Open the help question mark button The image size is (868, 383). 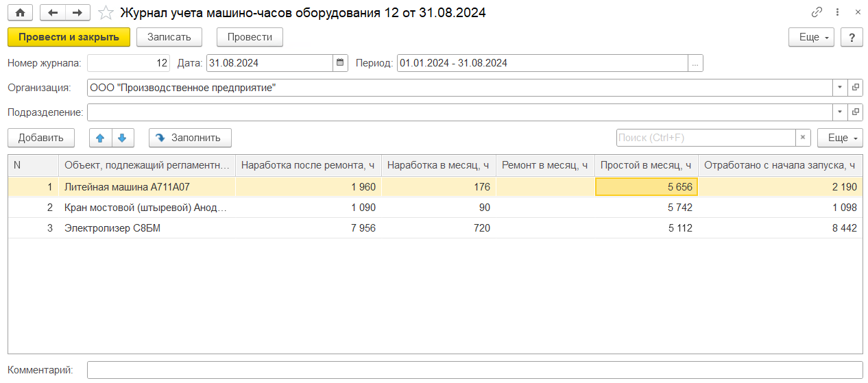(x=852, y=37)
